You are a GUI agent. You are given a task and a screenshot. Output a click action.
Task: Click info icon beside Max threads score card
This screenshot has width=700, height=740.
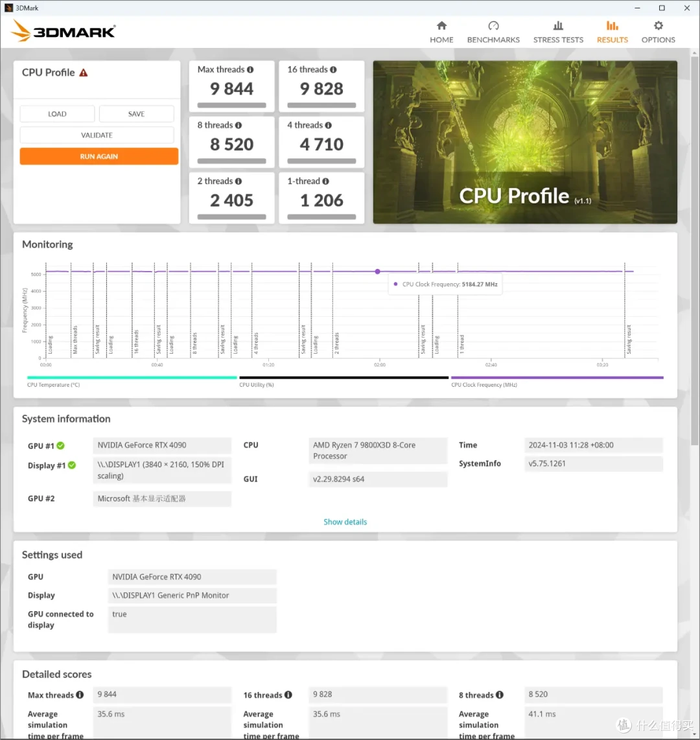point(250,70)
